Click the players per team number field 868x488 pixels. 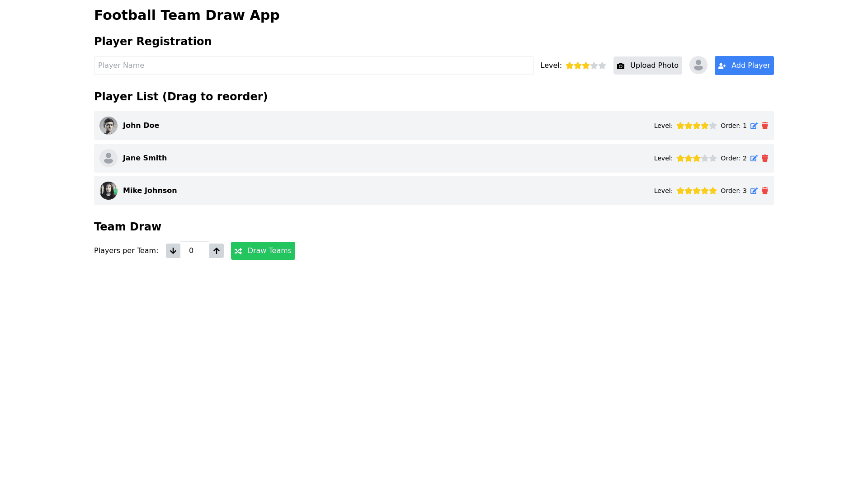[x=194, y=251]
